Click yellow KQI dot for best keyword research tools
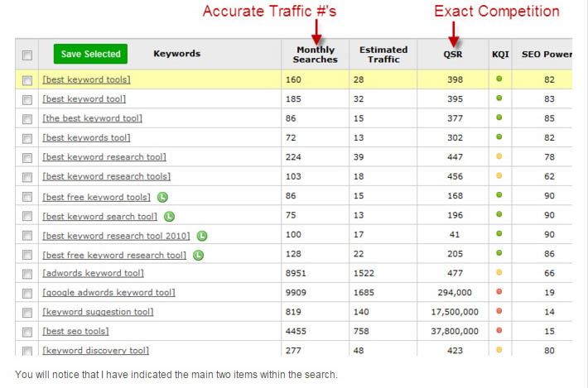Image resolution: width=588 pixels, height=388 pixels. [499, 175]
